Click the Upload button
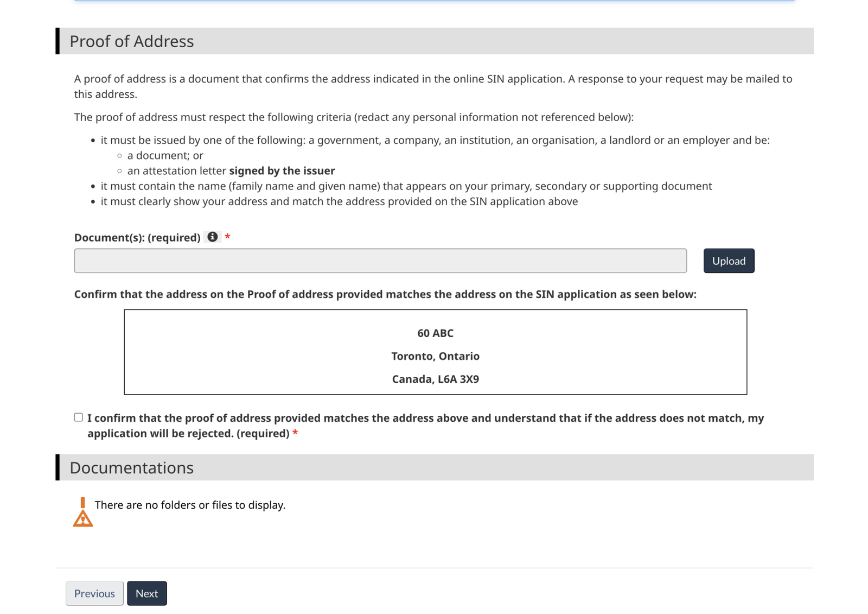Image resolution: width=868 pixels, height=614 pixels. [729, 261]
